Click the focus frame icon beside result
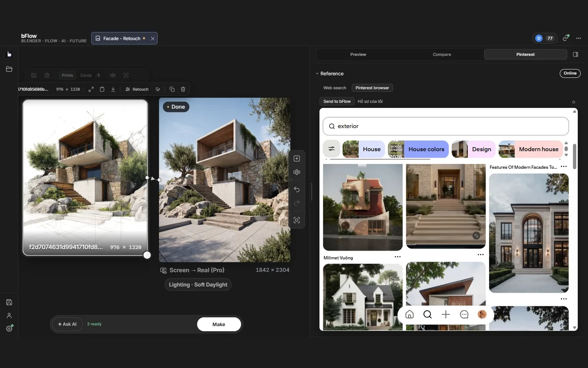588x368 pixels. pyautogui.click(x=296, y=220)
